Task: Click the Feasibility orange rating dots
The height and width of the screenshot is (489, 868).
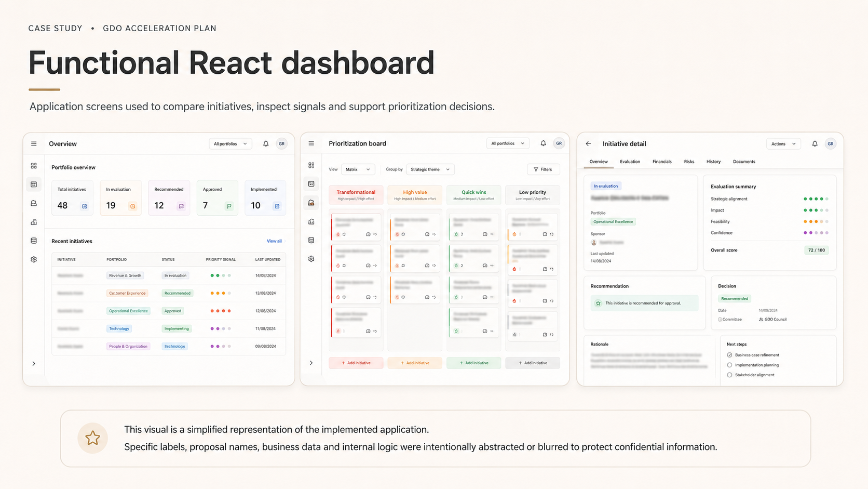Action: tap(816, 222)
